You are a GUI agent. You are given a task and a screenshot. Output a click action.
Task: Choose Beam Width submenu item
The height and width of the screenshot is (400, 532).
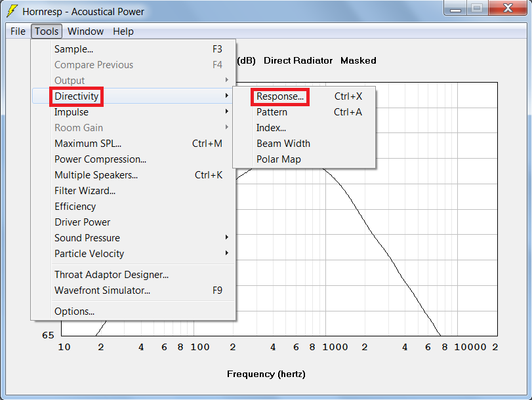pyautogui.click(x=304, y=144)
